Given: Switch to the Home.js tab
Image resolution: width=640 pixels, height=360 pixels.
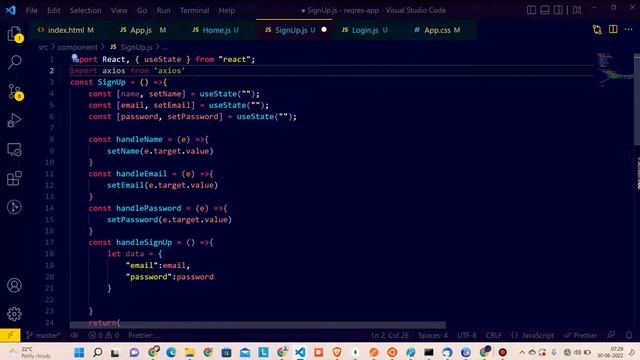Looking at the screenshot, I should (x=216, y=30).
